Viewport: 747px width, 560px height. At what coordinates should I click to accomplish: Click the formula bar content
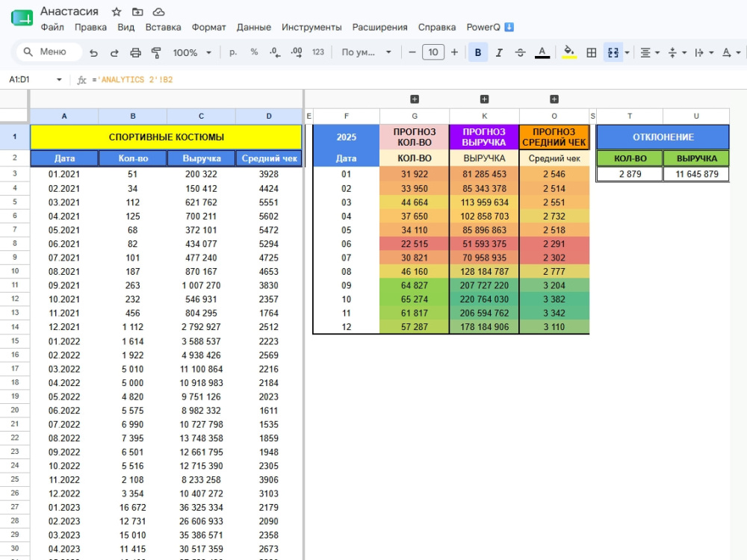point(132,80)
